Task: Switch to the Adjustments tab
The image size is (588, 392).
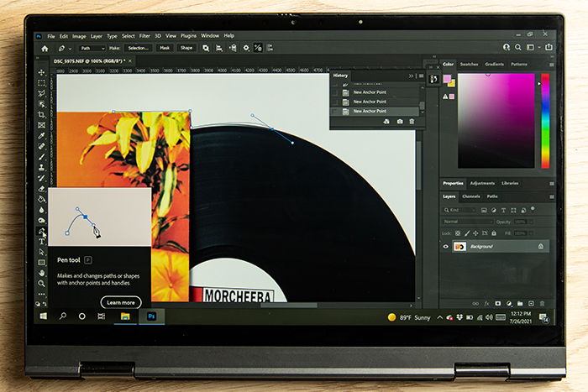Action: click(482, 183)
